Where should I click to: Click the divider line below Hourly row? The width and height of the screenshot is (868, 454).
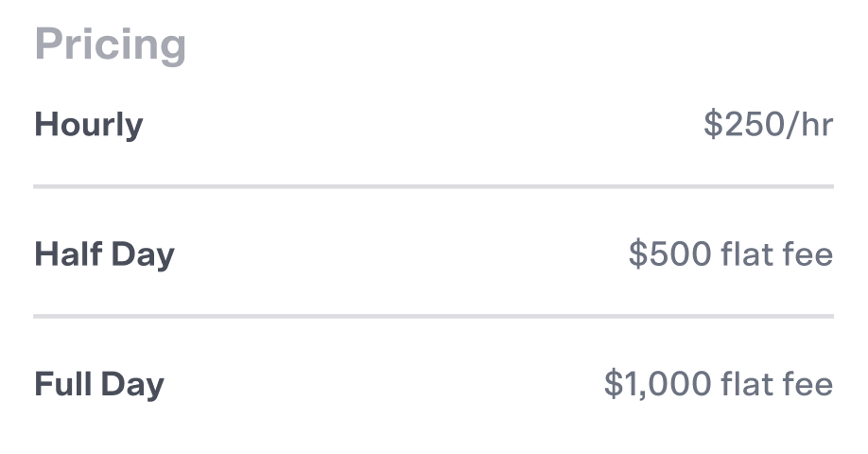(x=433, y=187)
